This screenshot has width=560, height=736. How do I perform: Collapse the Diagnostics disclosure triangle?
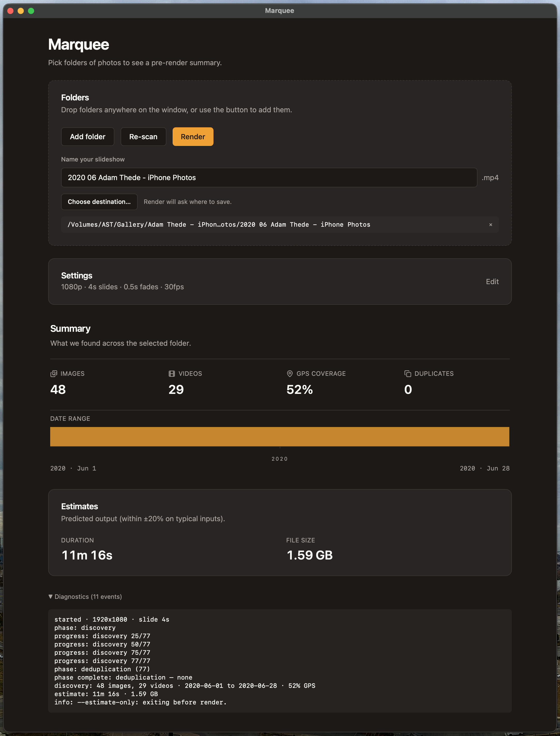50,597
